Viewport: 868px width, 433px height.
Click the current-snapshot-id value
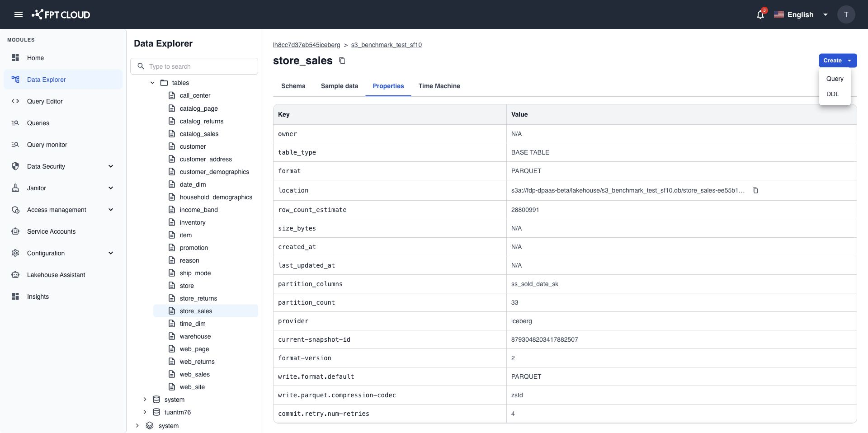[545, 339]
